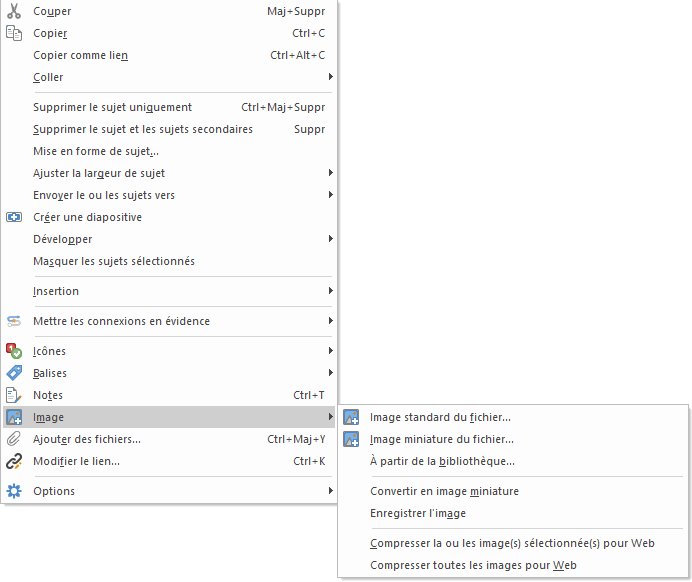Click the paperclip icon for Ajouter des fichiers
This screenshot has height=582, width=692.
point(14,439)
